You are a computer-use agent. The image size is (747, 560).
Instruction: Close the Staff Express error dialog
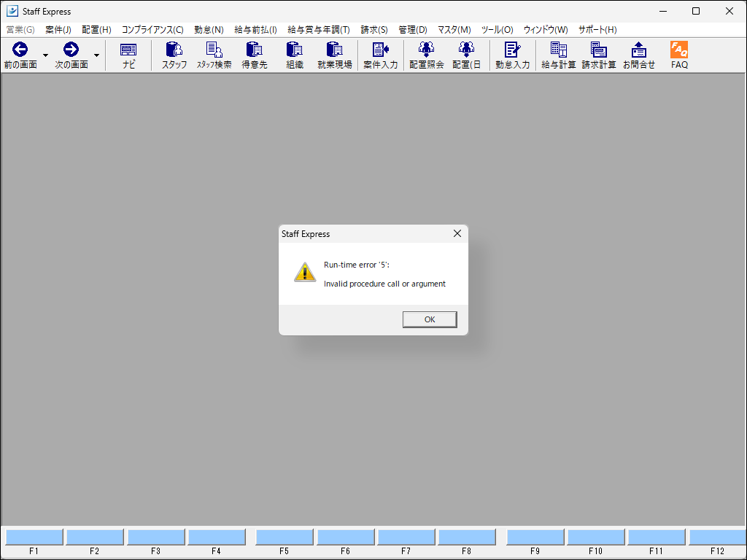point(457,233)
